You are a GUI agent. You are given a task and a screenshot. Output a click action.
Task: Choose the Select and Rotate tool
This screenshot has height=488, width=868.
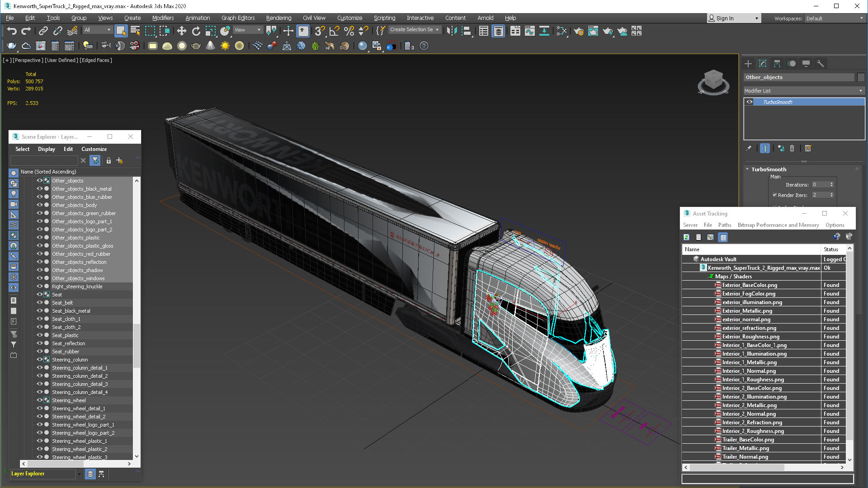point(196,31)
